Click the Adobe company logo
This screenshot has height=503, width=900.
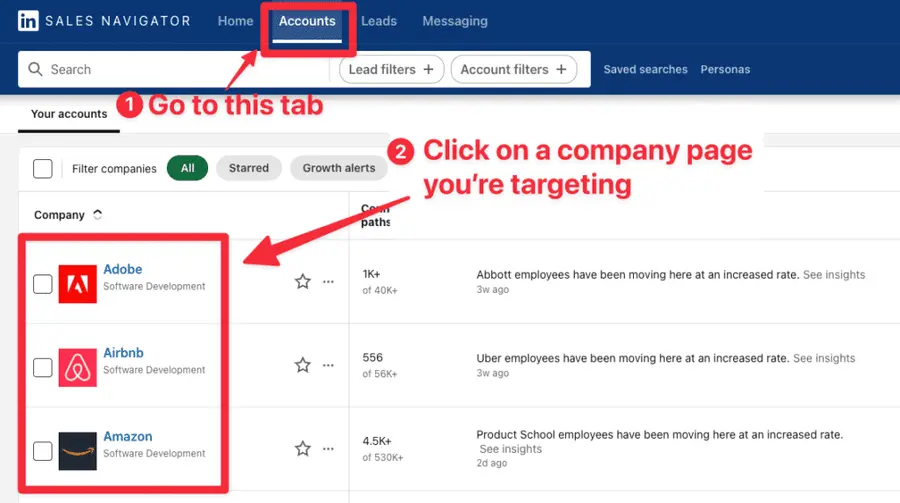coord(77,284)
